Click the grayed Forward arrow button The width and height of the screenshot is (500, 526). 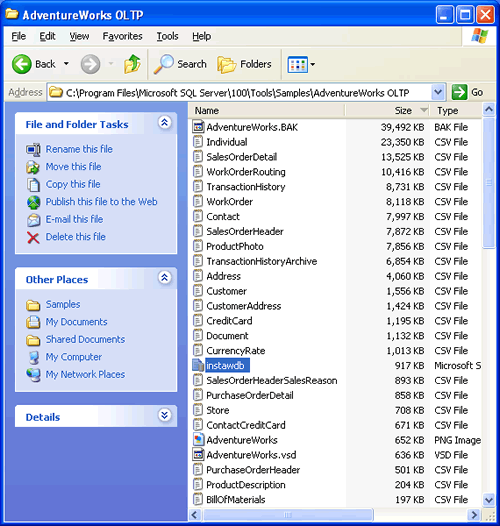point(90,64)
